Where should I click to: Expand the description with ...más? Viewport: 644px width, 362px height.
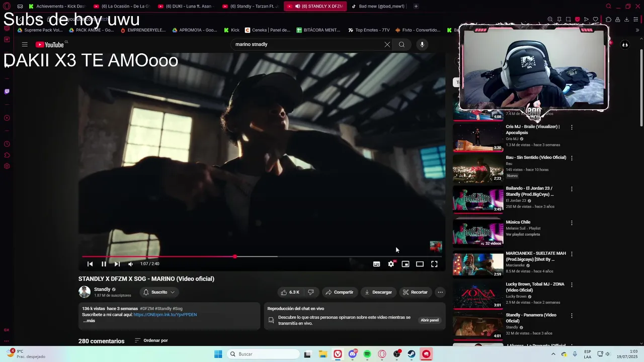89,321
